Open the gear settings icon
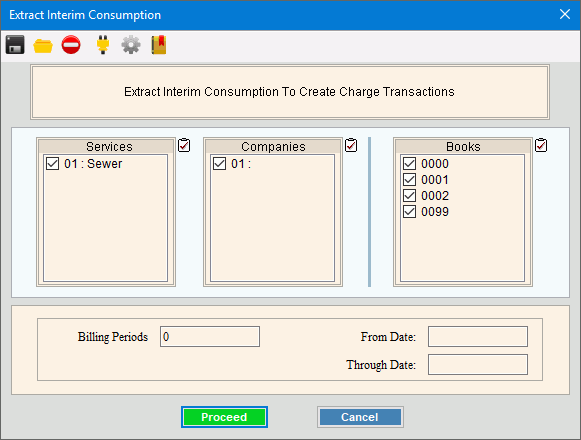Viewport: 581px width, 440px height. [131, 45]
